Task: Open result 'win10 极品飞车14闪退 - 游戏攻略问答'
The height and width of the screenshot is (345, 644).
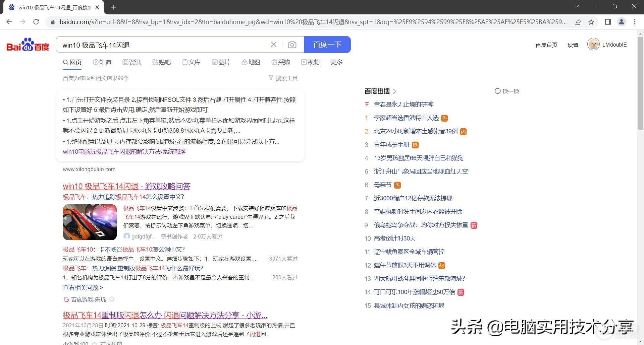Action: [x=126, y=186]
